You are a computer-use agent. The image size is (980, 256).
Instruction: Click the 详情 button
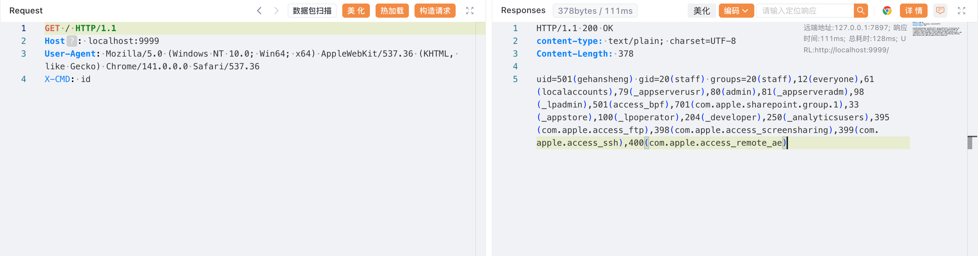click(x=913, y=11)
